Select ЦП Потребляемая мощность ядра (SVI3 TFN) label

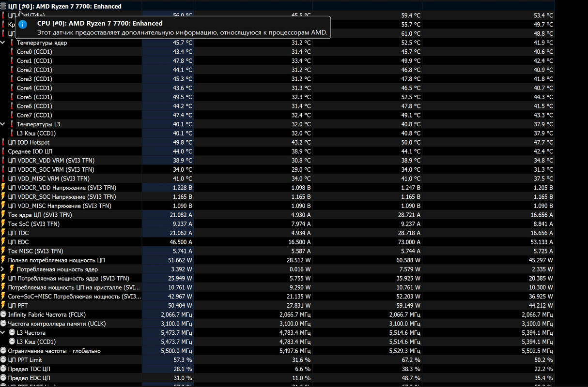coord(69,278)
